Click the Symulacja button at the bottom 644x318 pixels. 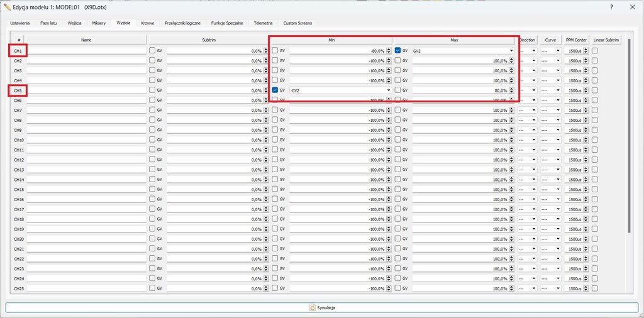321,307
